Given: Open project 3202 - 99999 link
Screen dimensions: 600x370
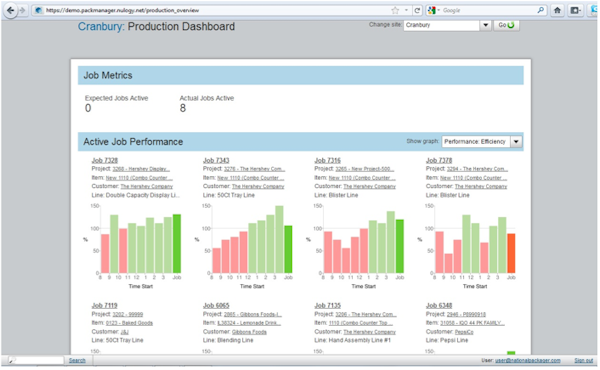Looking at the screenshot, I should coord(127,315).
